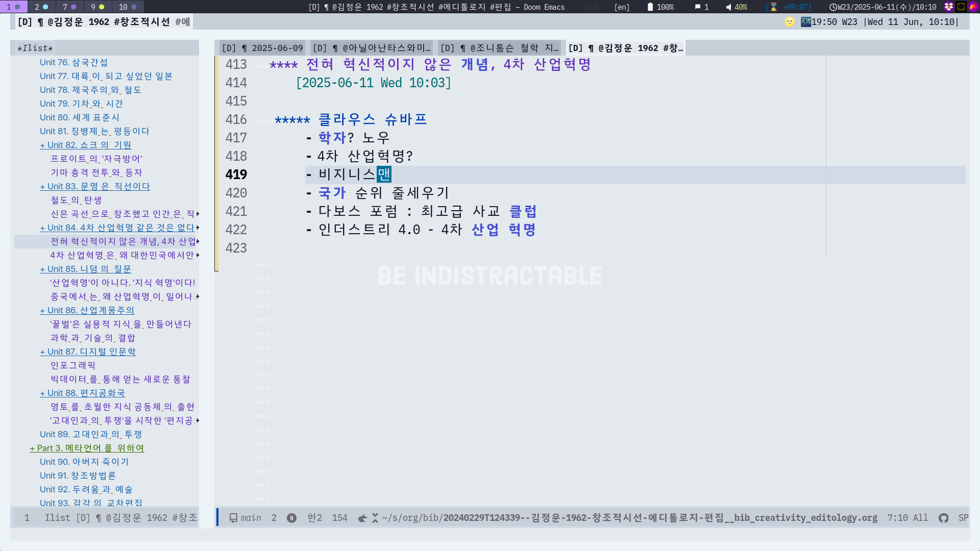Click the Evil normal-state N indicator
This screenshot has width=980, height=551.
click(x=291, y=518)
